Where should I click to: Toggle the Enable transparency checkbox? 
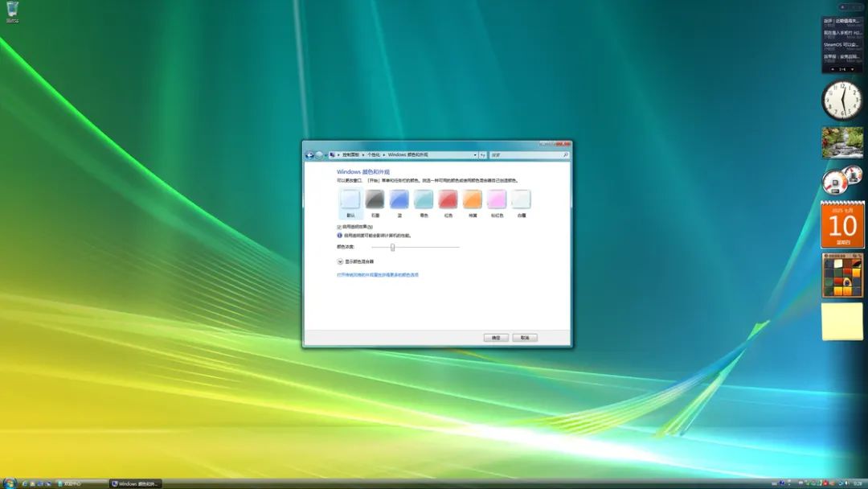tap(339, 227)
